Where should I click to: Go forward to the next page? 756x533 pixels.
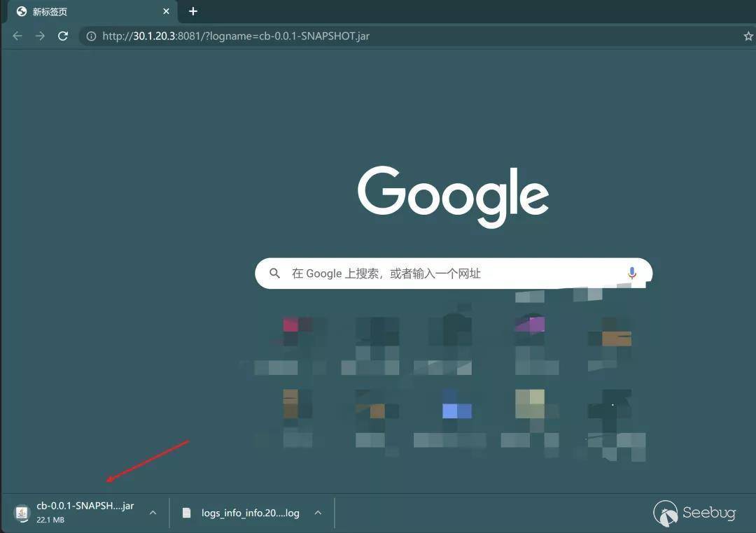coord(40,36)
